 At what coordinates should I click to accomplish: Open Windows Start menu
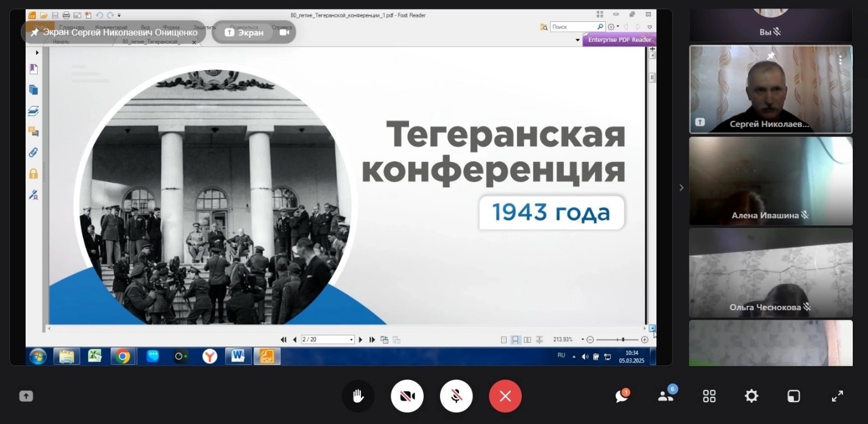coord(37,356)
